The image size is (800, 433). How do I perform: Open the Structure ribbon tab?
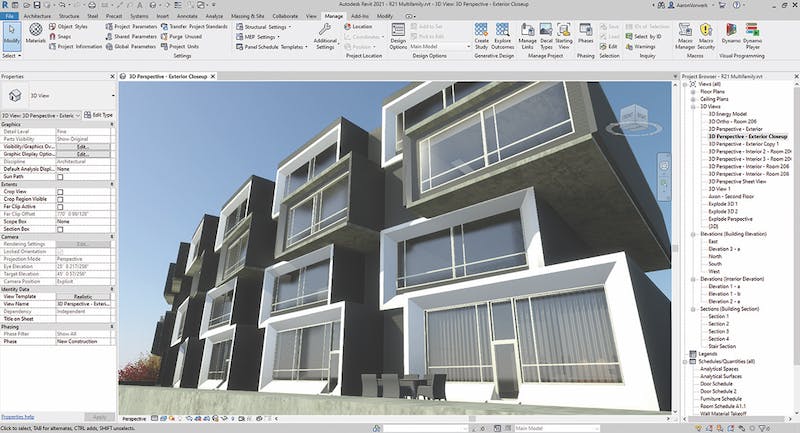69,16
